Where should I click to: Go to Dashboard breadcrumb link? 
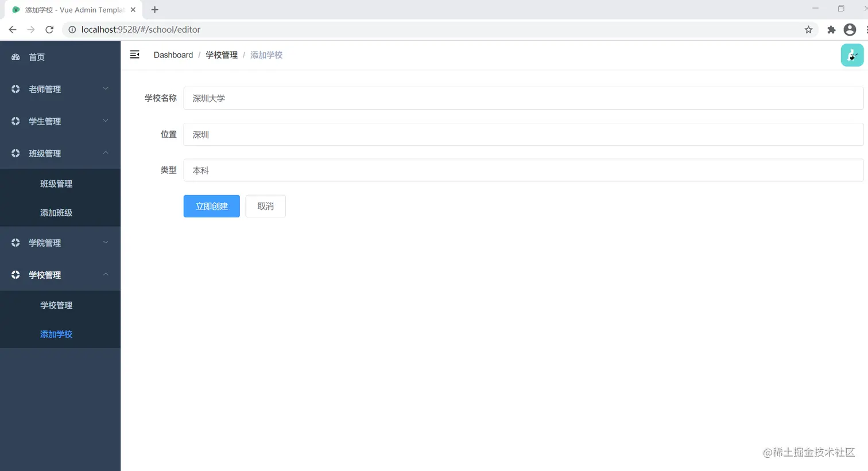click(173, 55)
